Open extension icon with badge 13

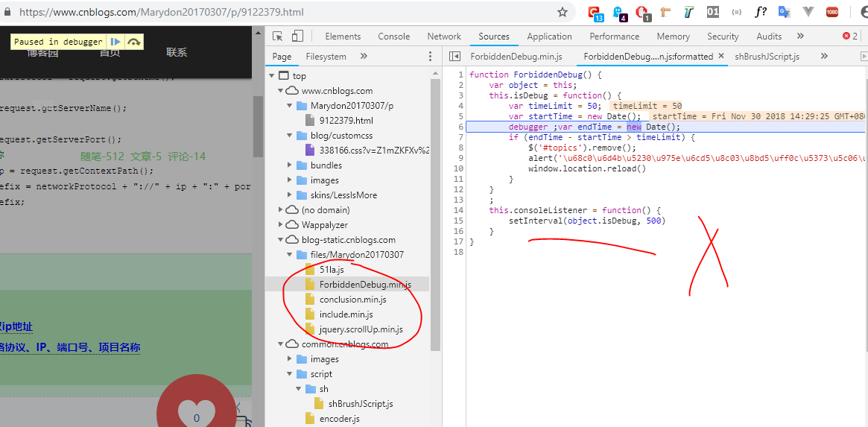(x=595, y=13)
